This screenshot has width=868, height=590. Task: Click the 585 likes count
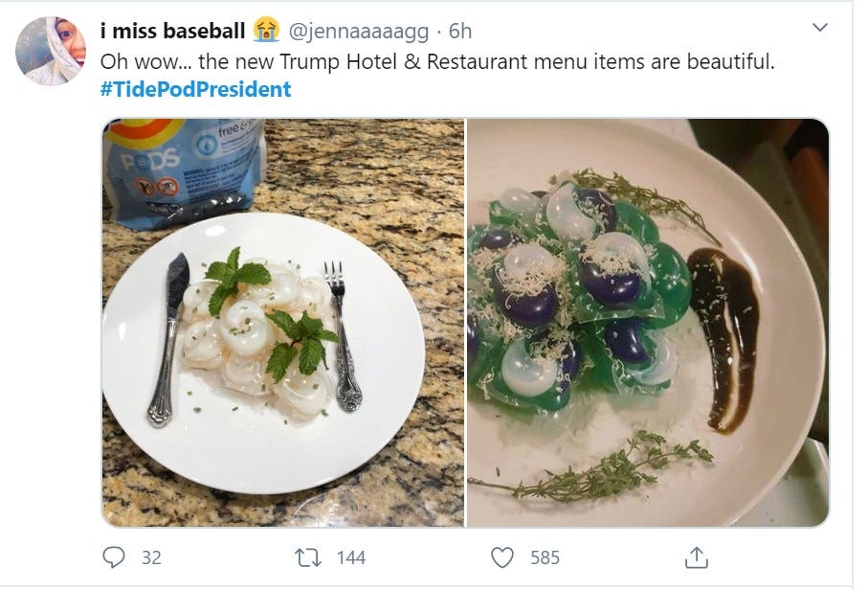coord(545,557)
